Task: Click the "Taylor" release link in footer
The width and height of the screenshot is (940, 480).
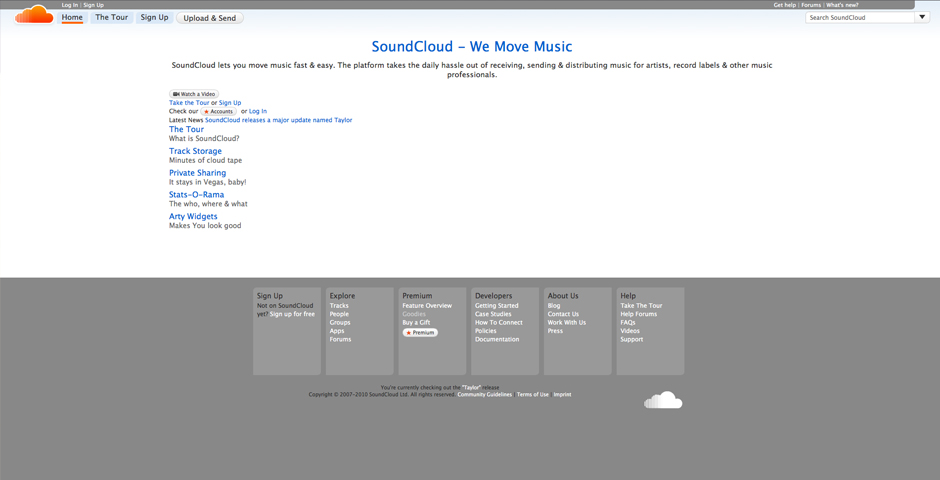Action: click(472, 388)
